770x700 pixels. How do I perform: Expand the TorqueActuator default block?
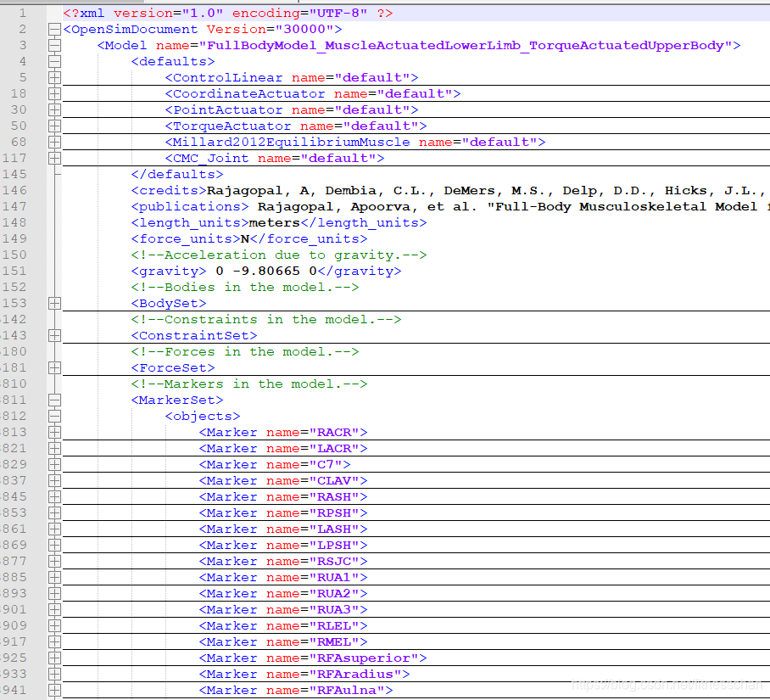pyautogui.click(x=54, y=126)
